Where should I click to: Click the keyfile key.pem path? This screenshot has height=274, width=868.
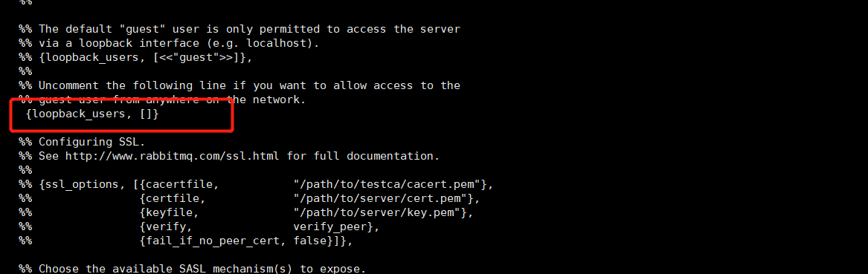pyautogui.click(x=380, y=212)
